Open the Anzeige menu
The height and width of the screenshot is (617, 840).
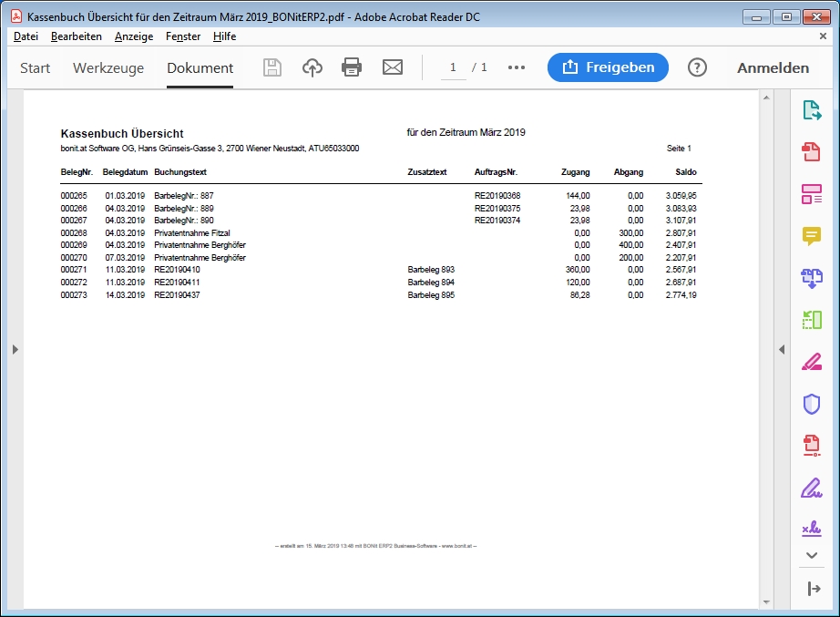(133, 36)
